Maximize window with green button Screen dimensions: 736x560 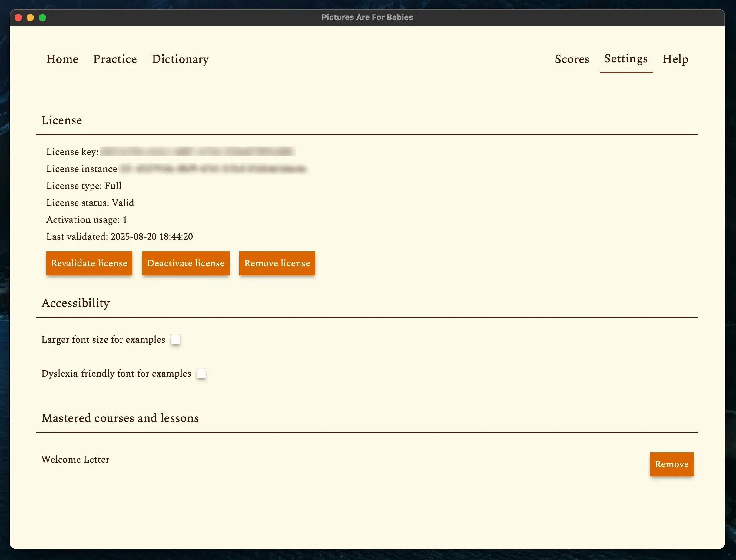click(42, 17)
